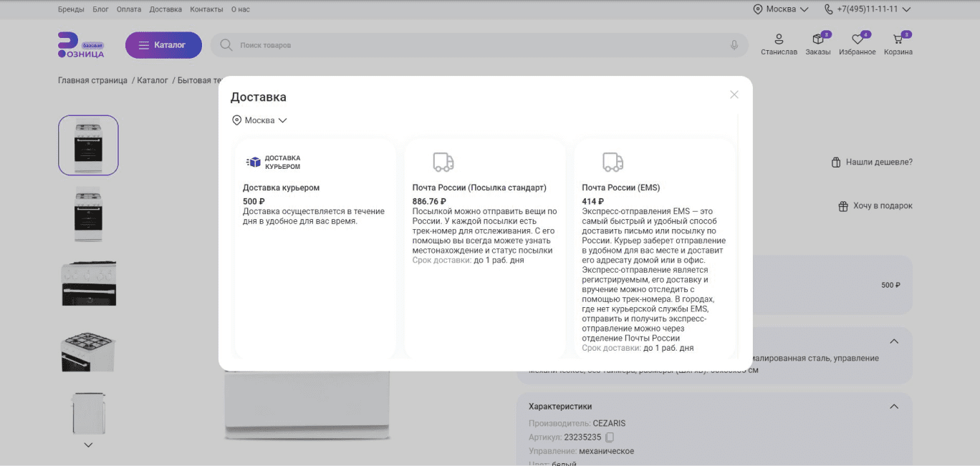Select first stove thumbnail image
This screenshot has width=980, height=466.
[x=88, y=145]
